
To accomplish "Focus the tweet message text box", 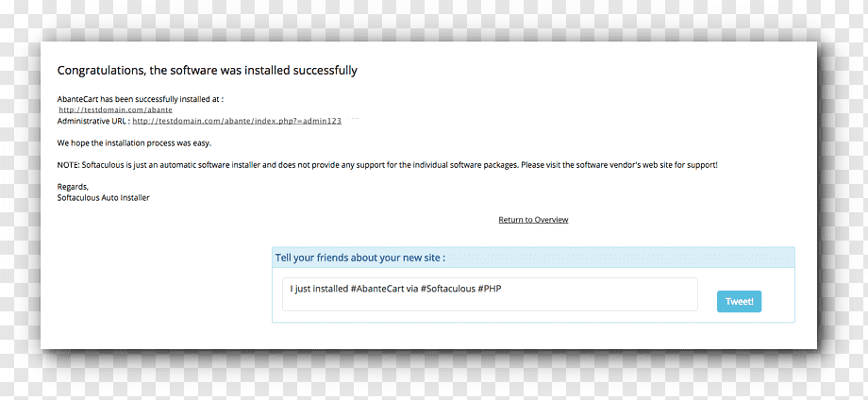I will pos(490,294).
